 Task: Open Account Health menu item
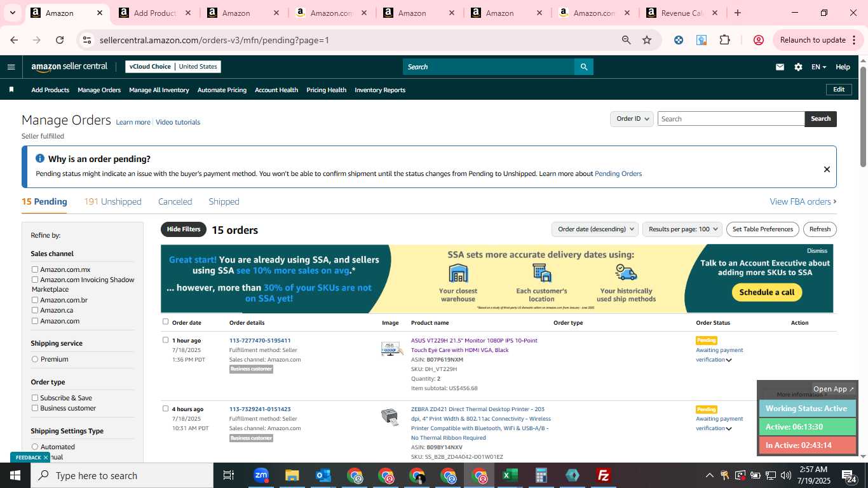click(276, 90)
